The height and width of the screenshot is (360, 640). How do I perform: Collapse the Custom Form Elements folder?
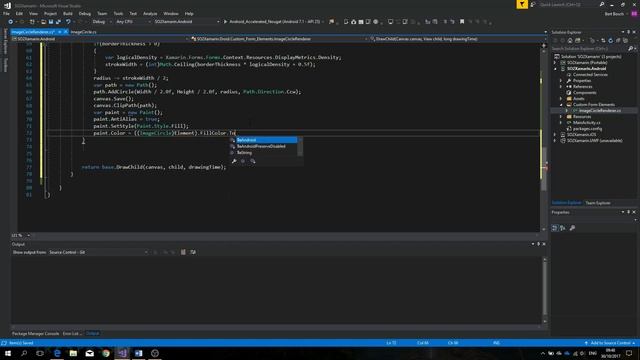pyautogui.click(x=561, y=104)
